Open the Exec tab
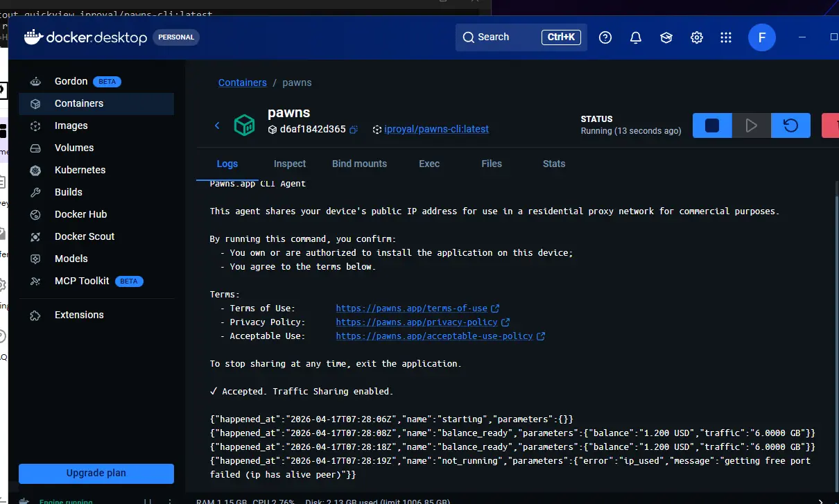Image resolution: width=839 pixels, height=504 pixels. click(429, 164)
